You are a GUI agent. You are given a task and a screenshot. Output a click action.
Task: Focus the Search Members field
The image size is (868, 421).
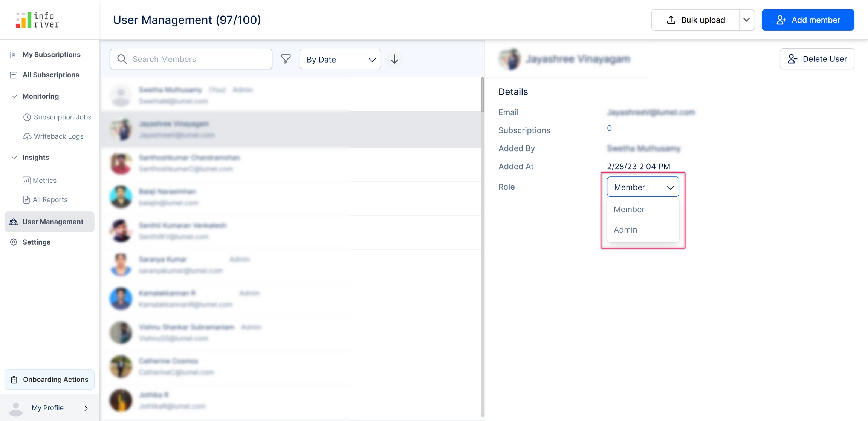191,59
